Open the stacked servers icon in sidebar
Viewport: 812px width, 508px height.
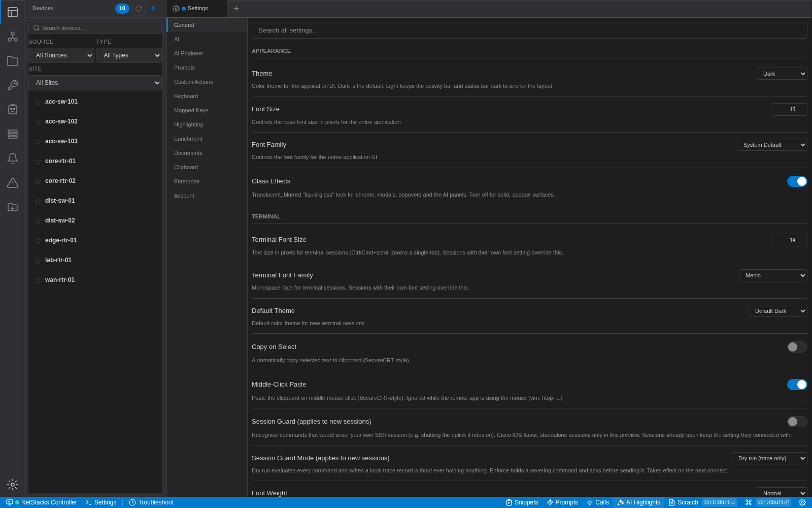click(13, 134)
